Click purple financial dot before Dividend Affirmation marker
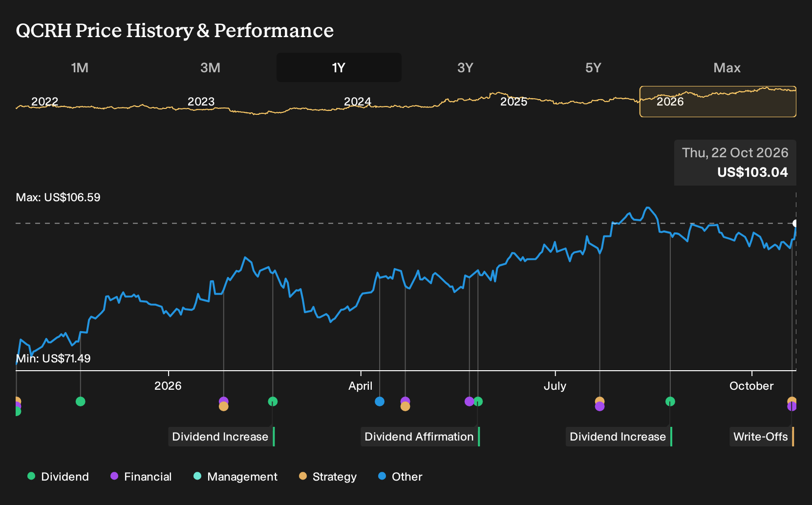Image resolution: width=812 pixels, height=505 pixels. 470,401
